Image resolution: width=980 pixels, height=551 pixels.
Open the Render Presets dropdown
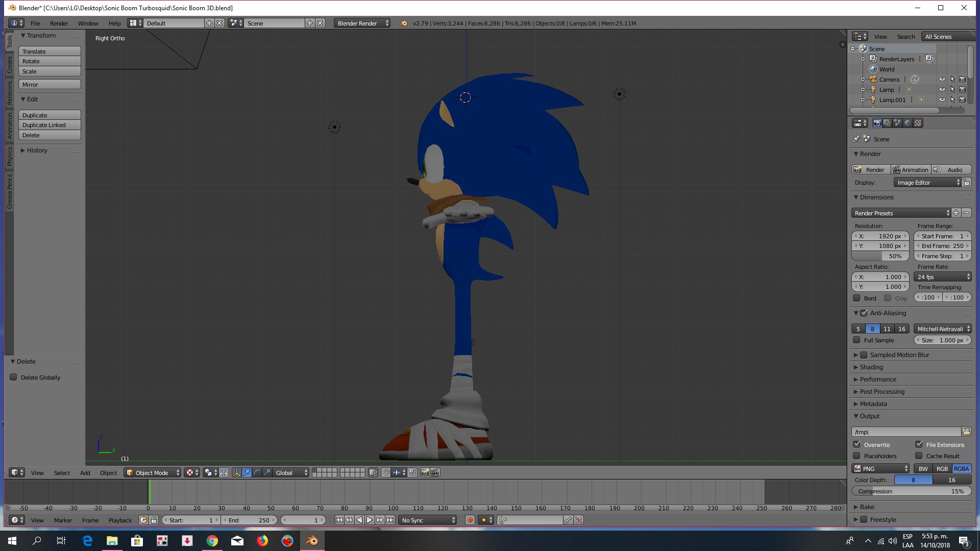point(901,213)
